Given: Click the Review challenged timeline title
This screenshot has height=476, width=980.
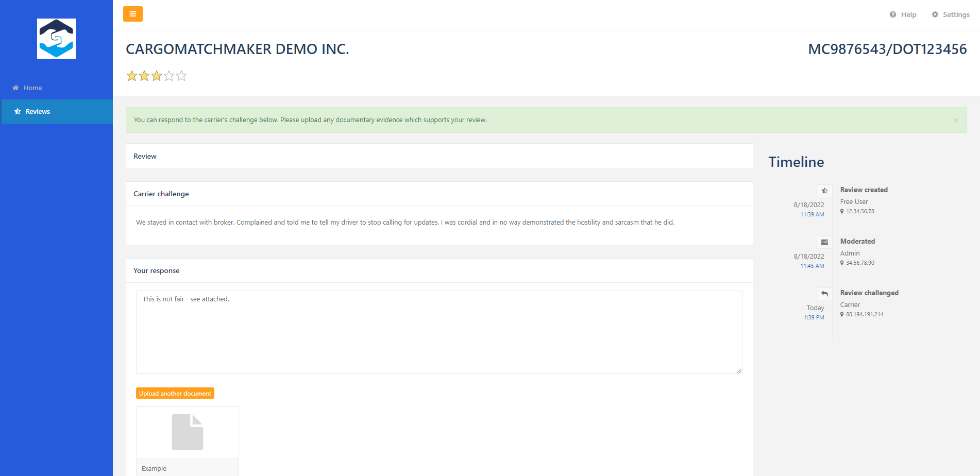Looking at the screenshot, I should (x=869, y=293).
